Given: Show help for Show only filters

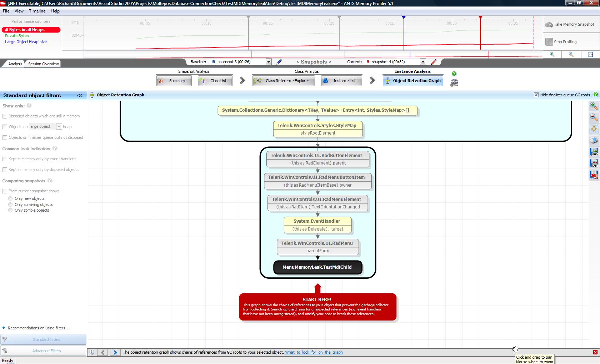Looking at the screenshot, I should (29, 106).
